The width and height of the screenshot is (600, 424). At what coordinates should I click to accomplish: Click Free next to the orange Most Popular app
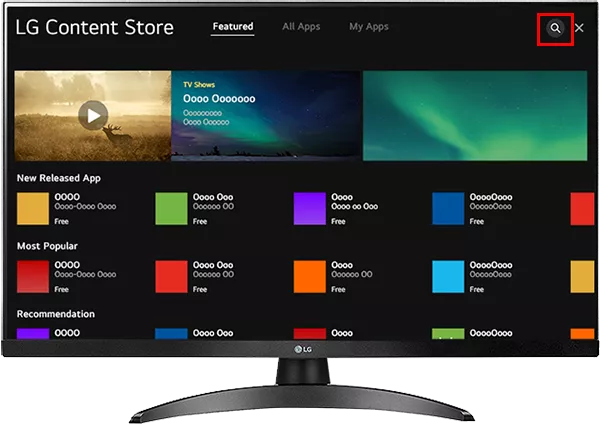[x=338, y=290]
